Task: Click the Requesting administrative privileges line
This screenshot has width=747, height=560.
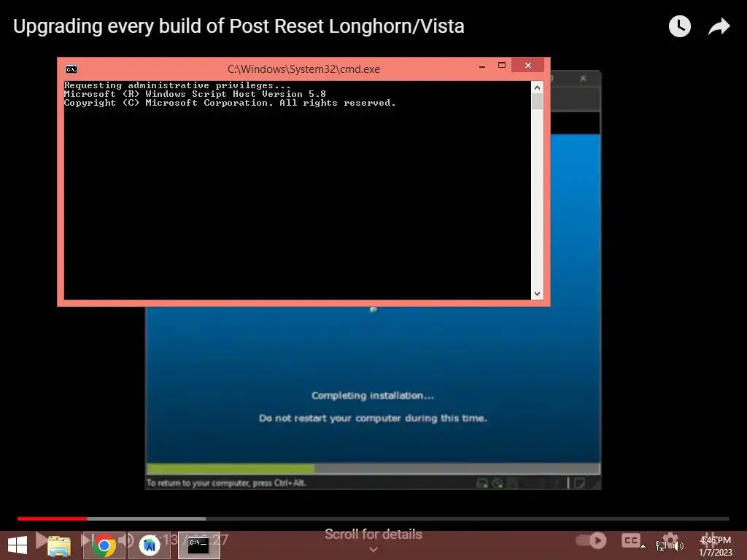Action: [177, 85]
